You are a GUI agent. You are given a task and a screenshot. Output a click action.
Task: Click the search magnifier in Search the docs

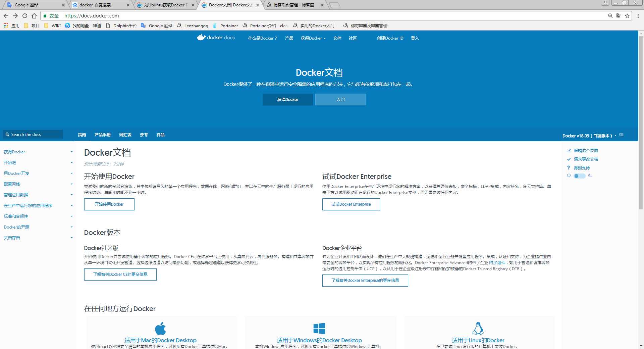[7, 135]
